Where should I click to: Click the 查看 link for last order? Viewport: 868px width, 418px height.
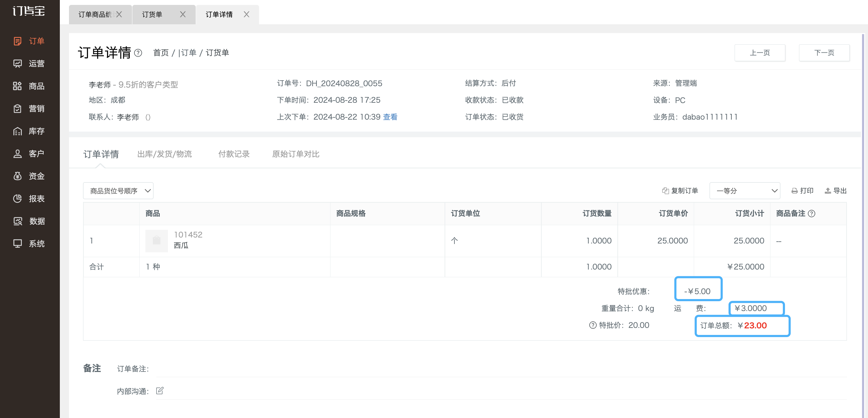coord(390,117)
